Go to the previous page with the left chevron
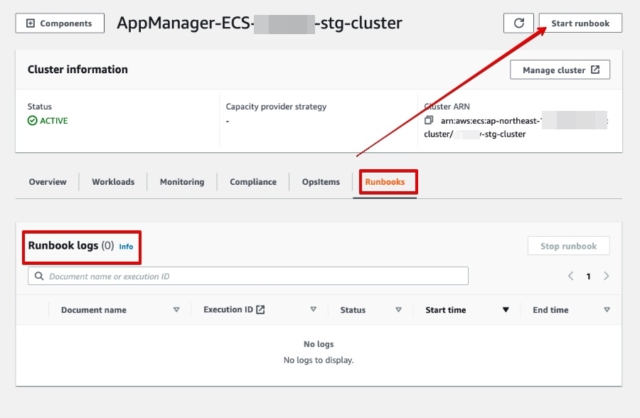 tap(571, 276)
